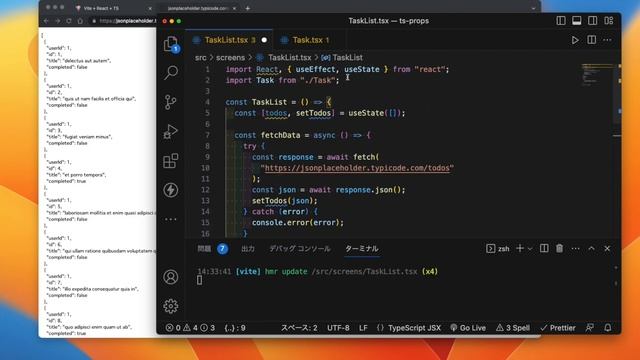Kill the terminal with the trash icon
This screenshot has height=360, width=640.
tap(560, 248)
